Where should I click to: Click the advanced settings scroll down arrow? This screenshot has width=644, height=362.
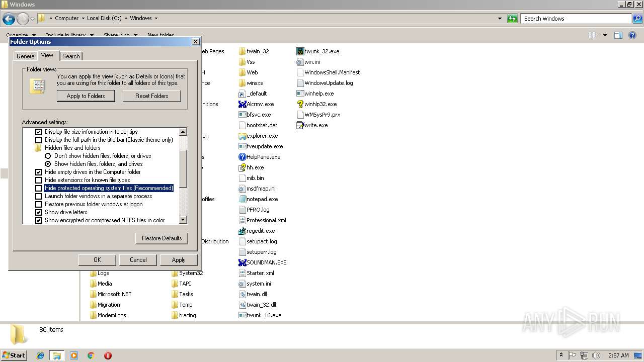coord(183,220)
